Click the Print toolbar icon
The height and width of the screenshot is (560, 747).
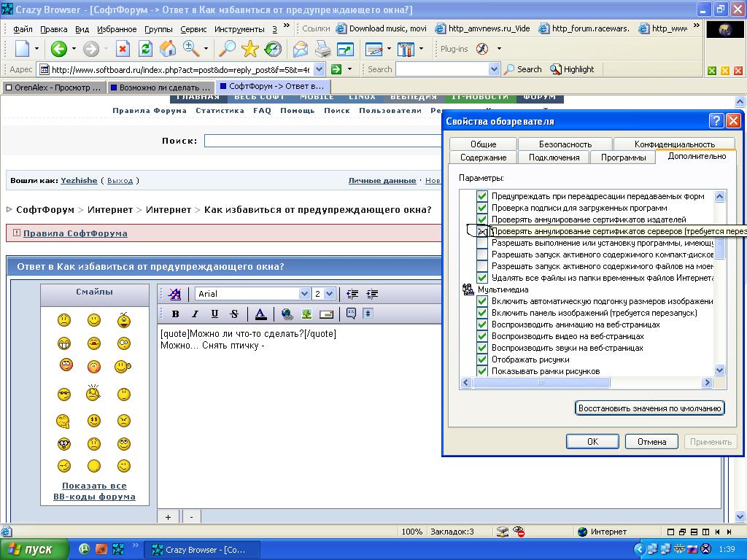coord(322,49)
